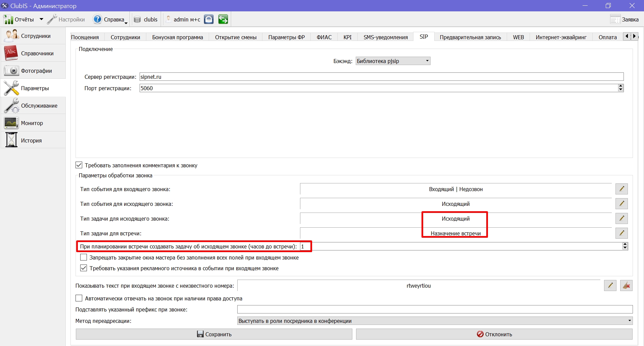Switch to the Оплата tab

tap(607, 37)
